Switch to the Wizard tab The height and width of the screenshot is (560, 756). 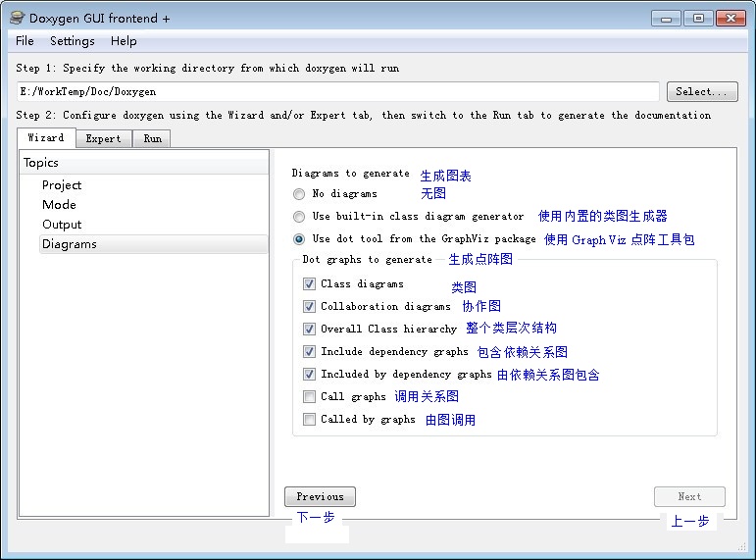tap(46, 138)
